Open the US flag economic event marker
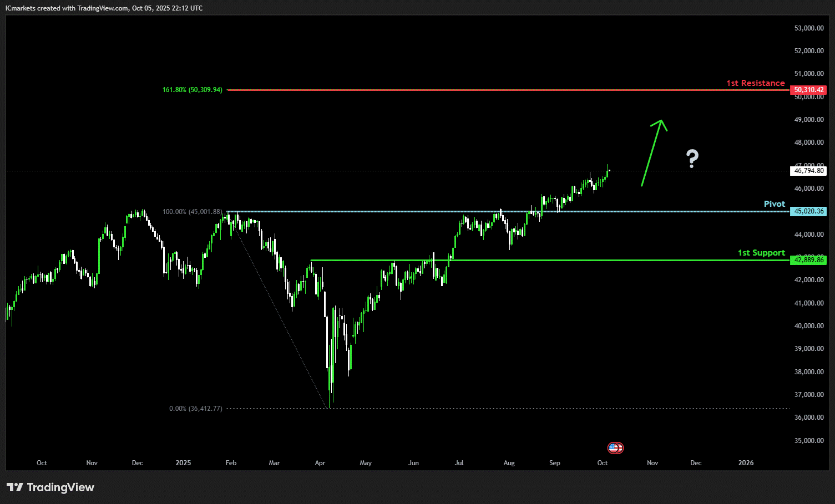The width and height of the screenshot is (835, 504). pyautogui.click(x=614, y=447)
